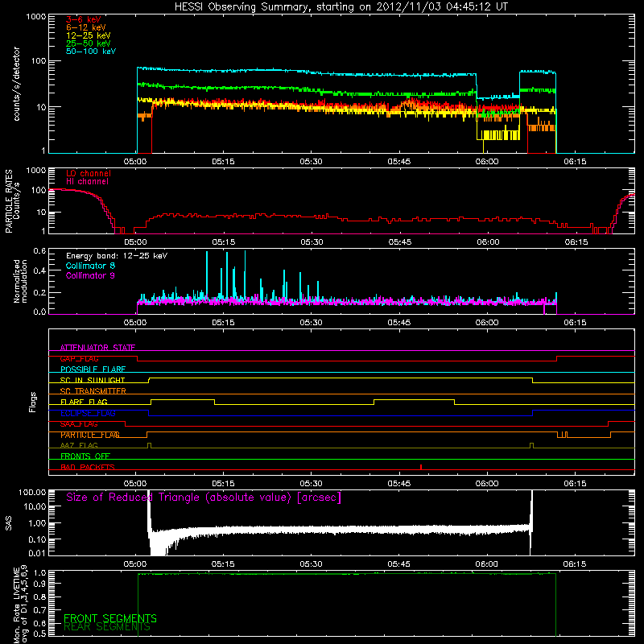644x644 pixels.
Task: Click the GAP_FLAG label
Action: click(x=79, y=358)
